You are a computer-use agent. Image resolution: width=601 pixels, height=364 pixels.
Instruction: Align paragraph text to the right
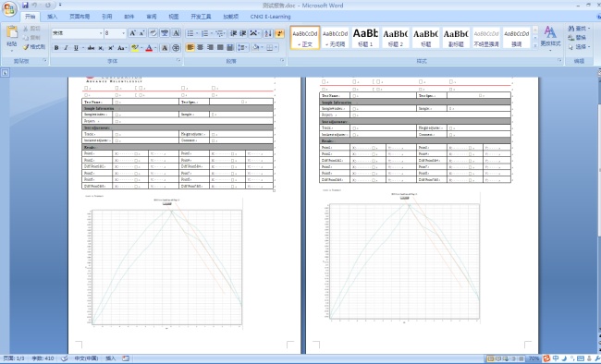pyautogui.click(x=210, y=47)
